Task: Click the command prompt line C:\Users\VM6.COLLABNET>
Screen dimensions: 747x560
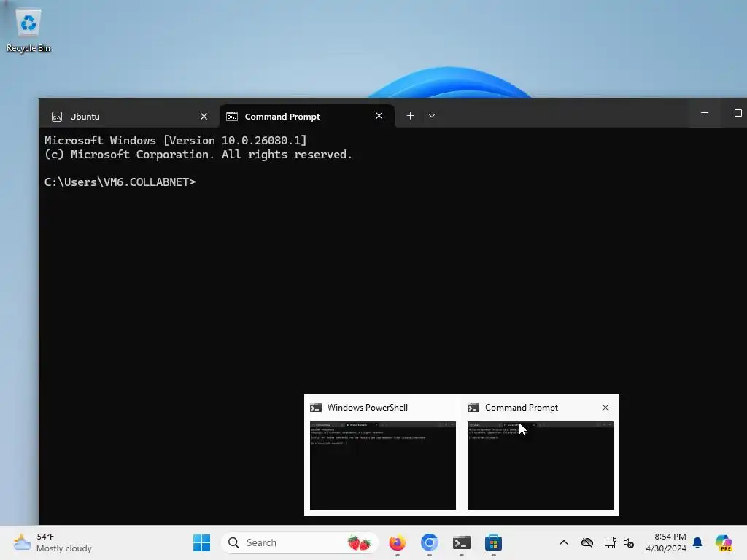Action: 120,182
